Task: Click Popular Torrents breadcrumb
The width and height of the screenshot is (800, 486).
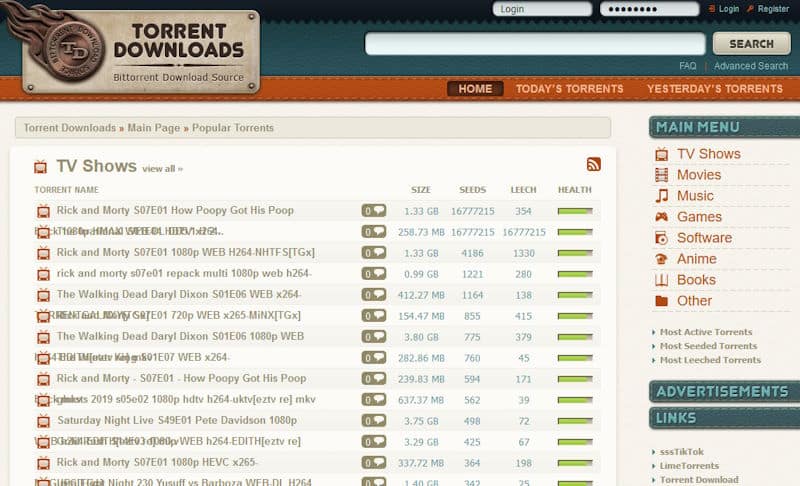Action: coord(233,128)
